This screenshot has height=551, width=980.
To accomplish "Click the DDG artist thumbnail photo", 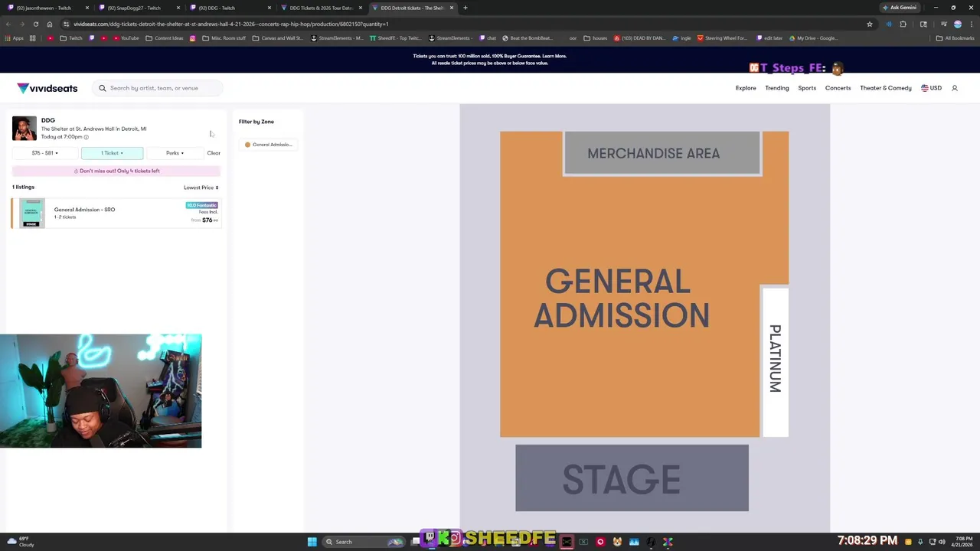I will click(x=24, y=129).
